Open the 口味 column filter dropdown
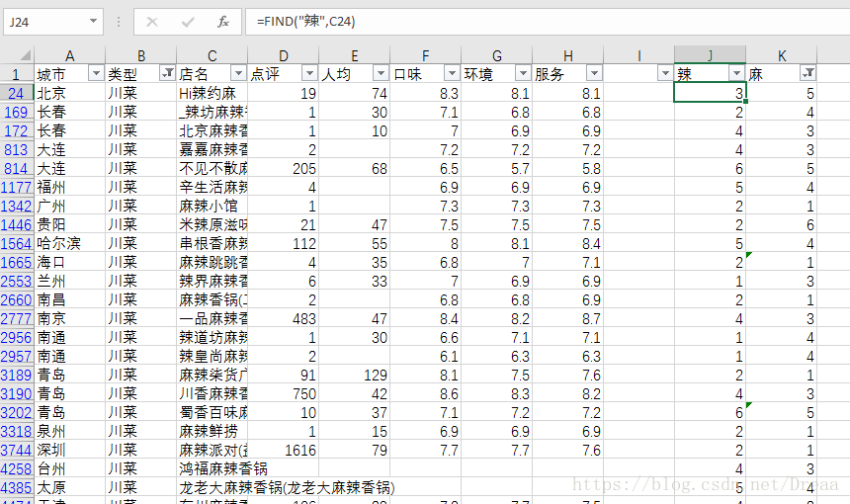The width and height of the screenshot is (850, 504). 452,73
